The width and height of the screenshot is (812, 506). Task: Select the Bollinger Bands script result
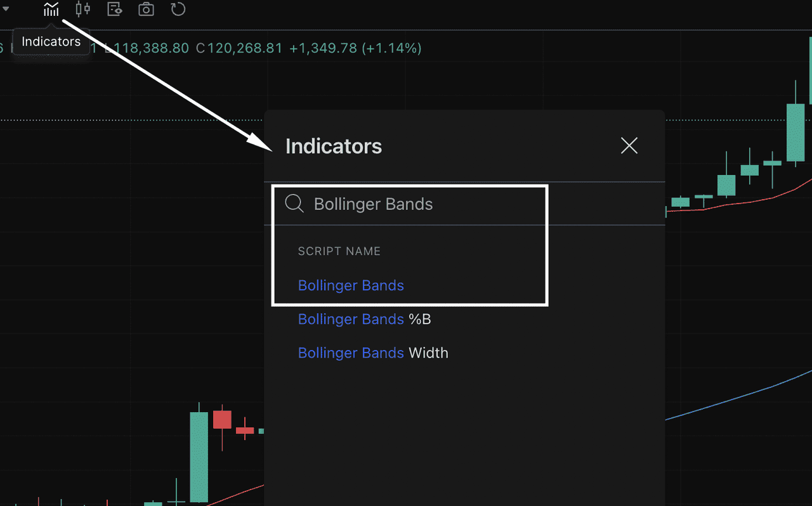tap(351, 285)
